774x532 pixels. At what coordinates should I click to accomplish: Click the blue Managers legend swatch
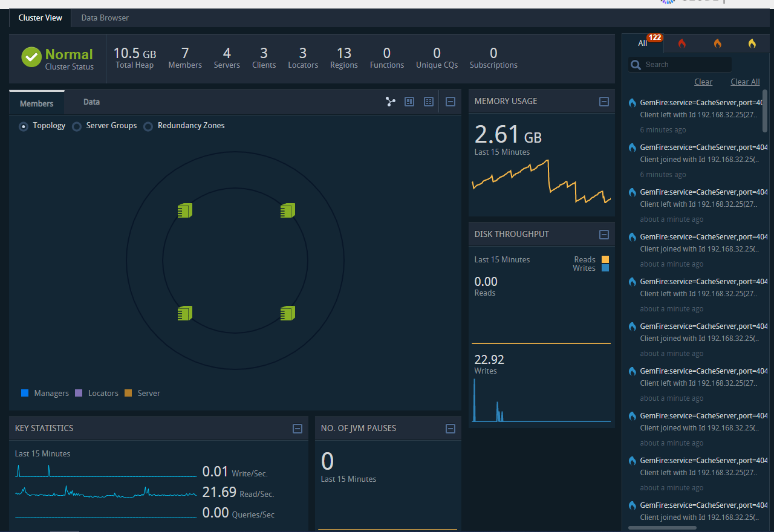pyautogui.click(x=25, y=393)
